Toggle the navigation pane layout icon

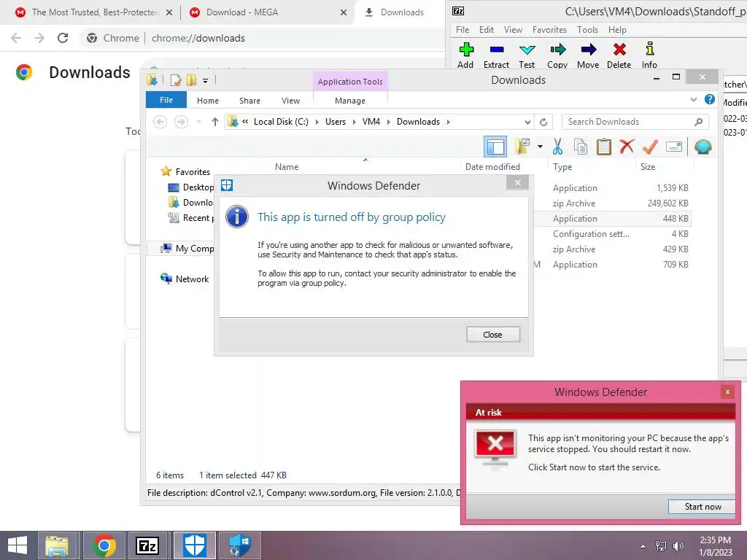pyautogui.click(x=495, y=147)
